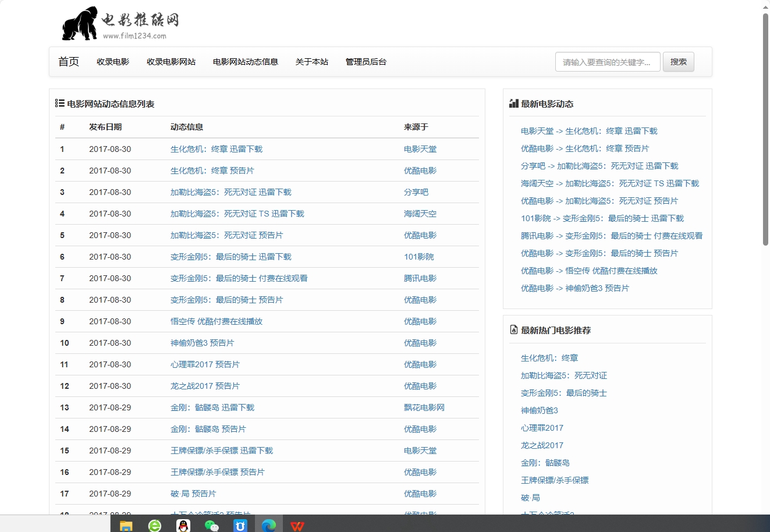Open WeChat from the taskbar
This screenshot has width=770, height=532.
212,524
